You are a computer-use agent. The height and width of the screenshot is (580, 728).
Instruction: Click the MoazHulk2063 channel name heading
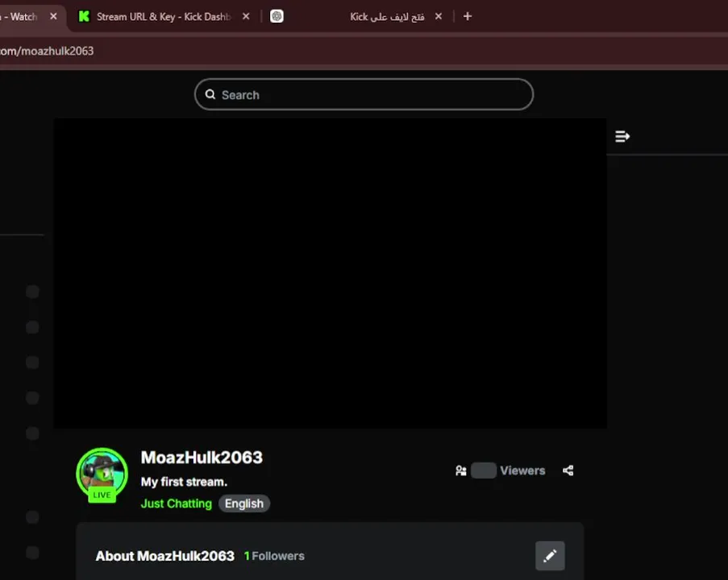(x=202, y=458)
